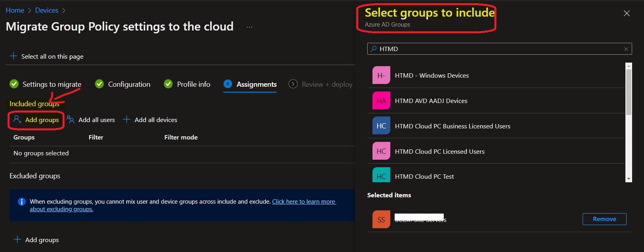Click the HTMD Cloud PC Licensed Users avatar
The image size is (644, 252).
coord(381,151)
